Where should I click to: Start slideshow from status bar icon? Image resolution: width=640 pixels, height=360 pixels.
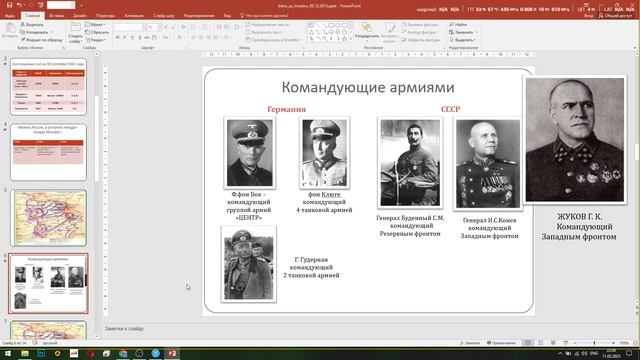565,343
